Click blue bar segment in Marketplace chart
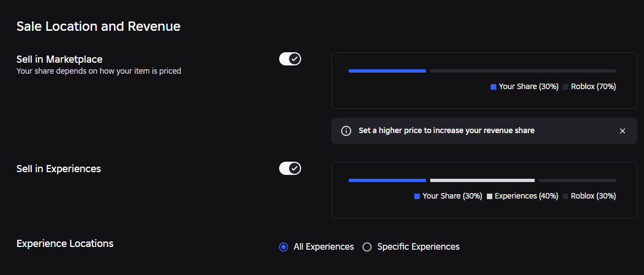Screen dimensions: 644x275 click(x=387, y=71)
